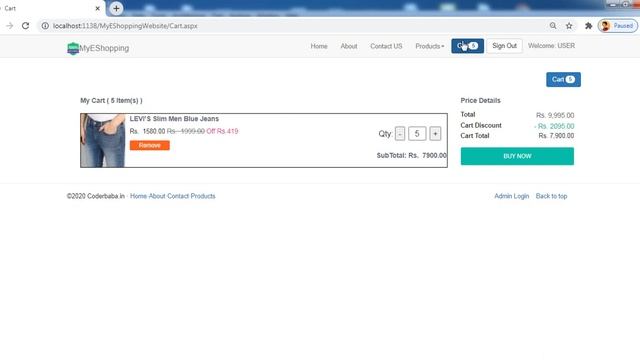This screenshot has height=360, width=640.
Task: Click the 'My Cart ( 5 Item(s) )' heading
Action: point(111,100)
